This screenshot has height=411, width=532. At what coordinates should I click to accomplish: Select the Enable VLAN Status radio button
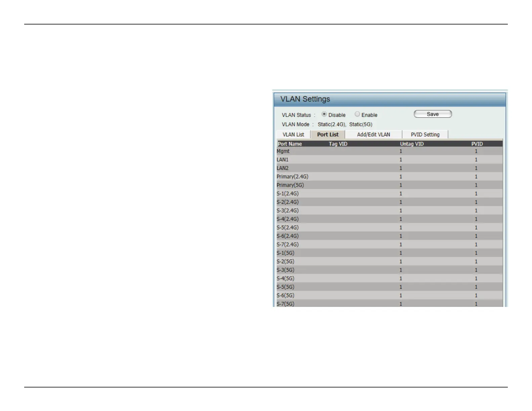[357, 114]
